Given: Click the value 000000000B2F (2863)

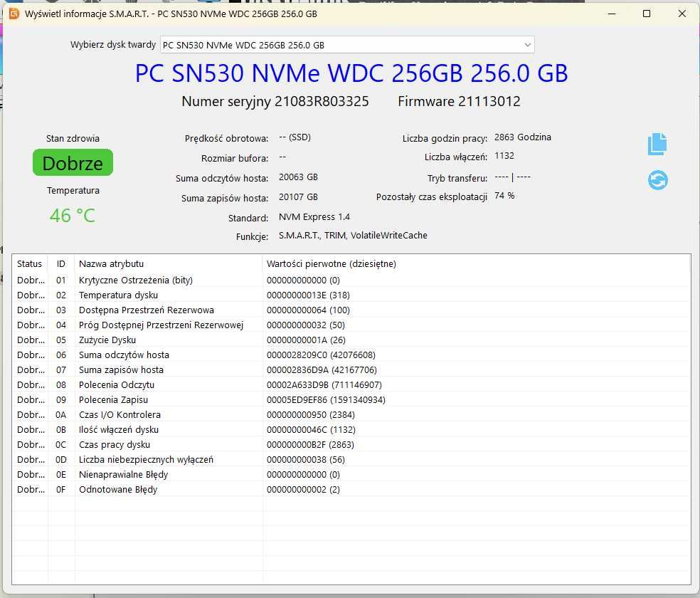Looking at the screenshot, I should 310,445.
